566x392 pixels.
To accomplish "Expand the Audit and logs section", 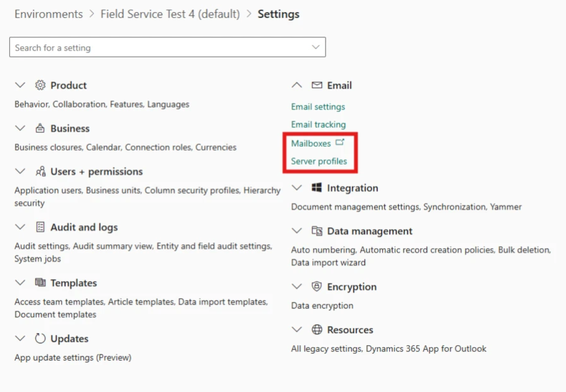I will 20,227.
